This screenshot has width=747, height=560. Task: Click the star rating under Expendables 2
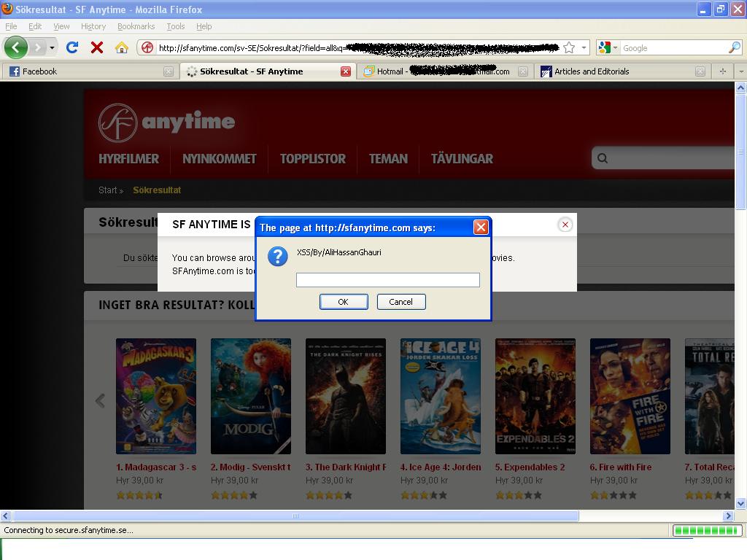[x=519, y=495]
